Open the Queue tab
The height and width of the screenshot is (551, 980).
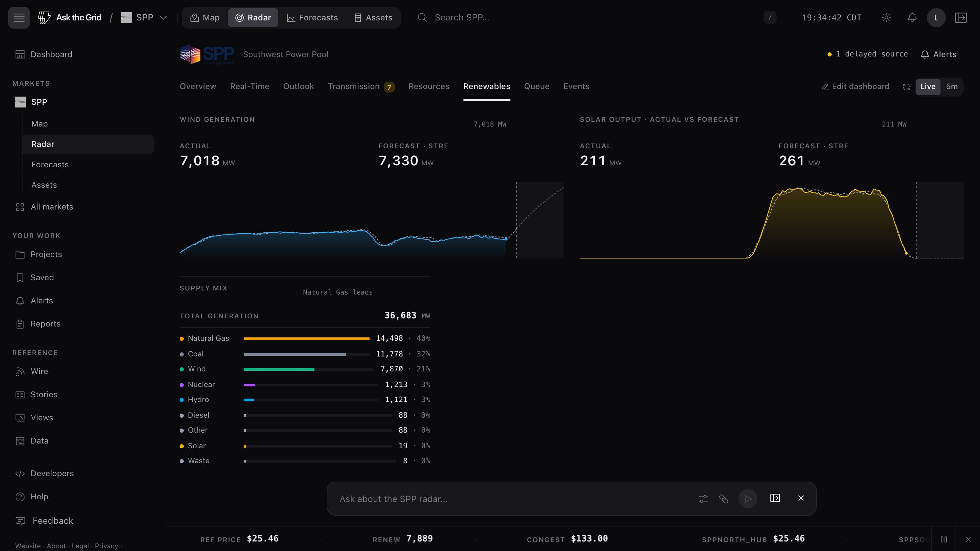(536, 87)
